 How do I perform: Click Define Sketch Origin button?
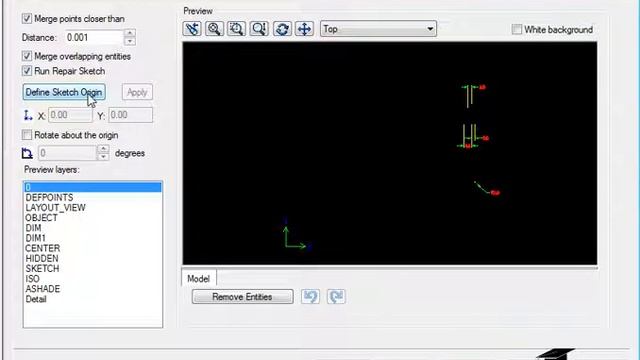coord(64,92)
